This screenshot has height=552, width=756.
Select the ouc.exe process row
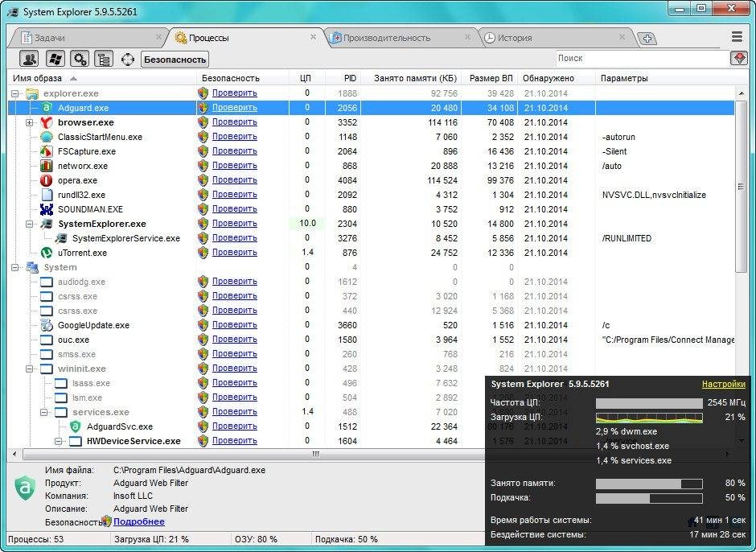[372, 340]
